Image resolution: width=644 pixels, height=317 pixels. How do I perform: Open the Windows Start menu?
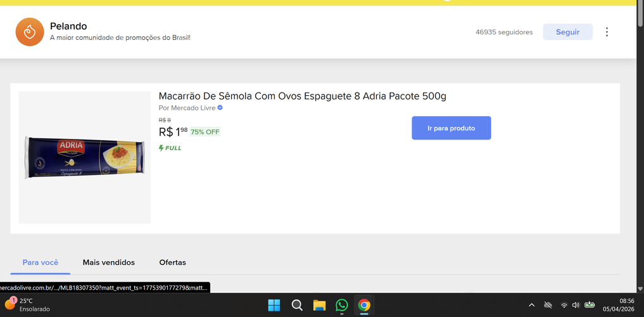(x=274, y=305)
